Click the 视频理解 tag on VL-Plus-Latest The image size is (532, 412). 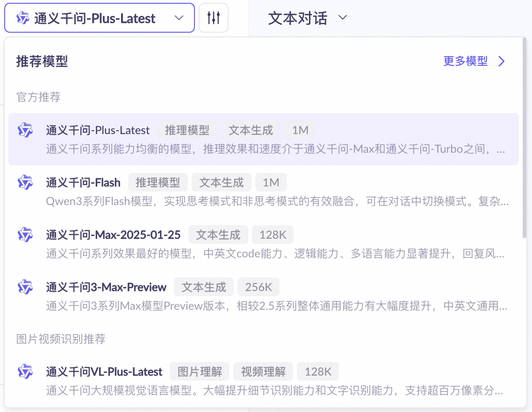coord(263,372)
